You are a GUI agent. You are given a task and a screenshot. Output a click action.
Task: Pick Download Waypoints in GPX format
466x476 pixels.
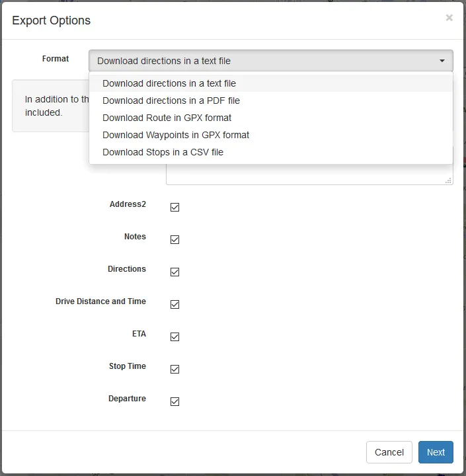(x=271, y=135)
